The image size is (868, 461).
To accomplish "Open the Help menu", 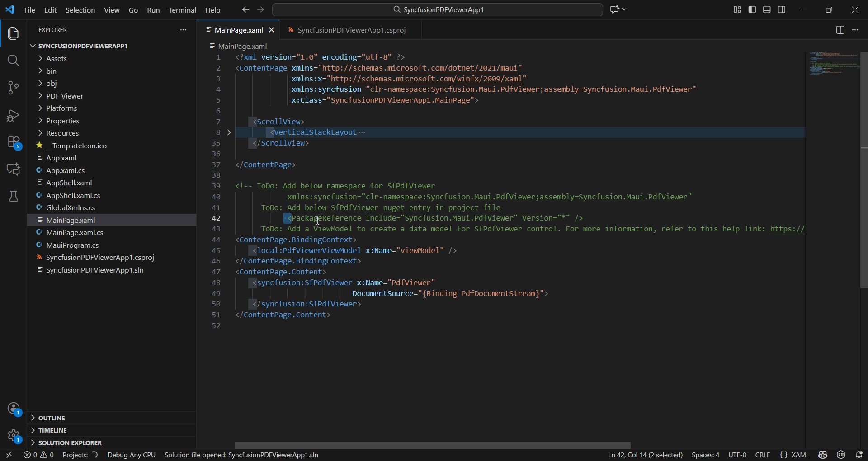I will (212, 10).
